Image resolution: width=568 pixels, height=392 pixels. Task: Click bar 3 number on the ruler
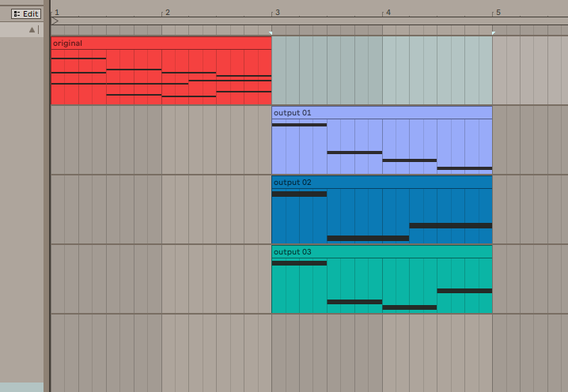(278, 13)
